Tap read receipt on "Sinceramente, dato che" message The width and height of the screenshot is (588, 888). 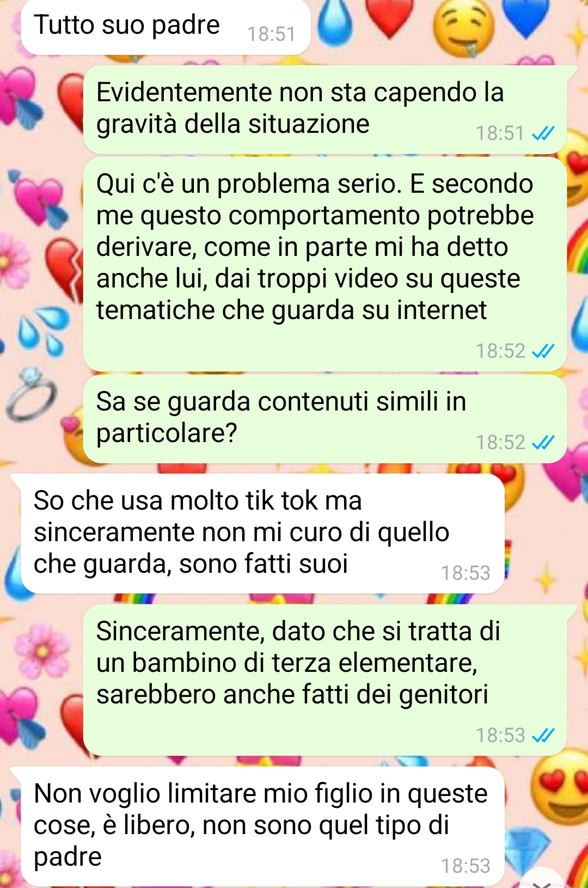(x=543, y=736)
